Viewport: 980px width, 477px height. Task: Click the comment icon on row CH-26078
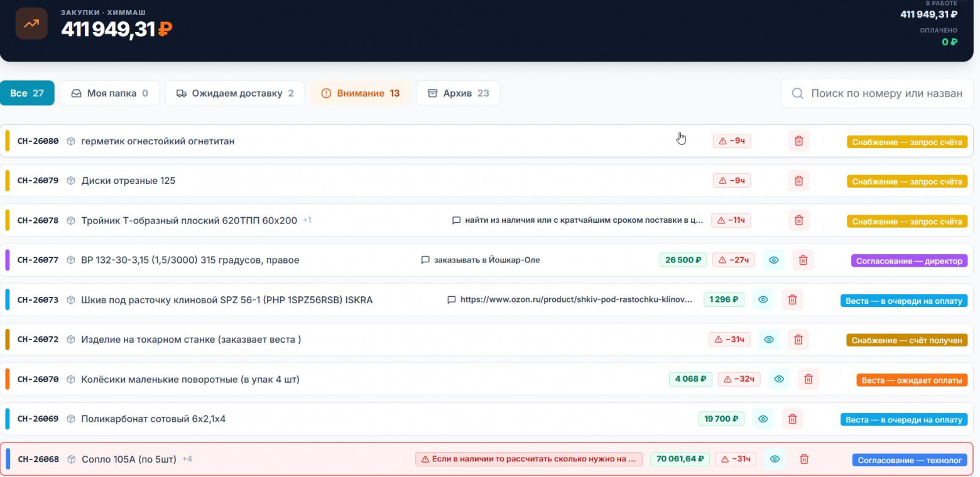tap(457, 221)
